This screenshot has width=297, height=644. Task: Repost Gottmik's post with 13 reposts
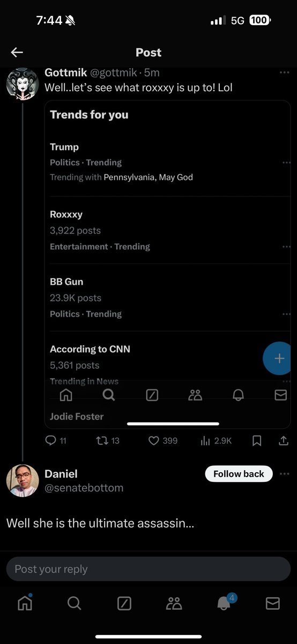(x=107, y=441)
